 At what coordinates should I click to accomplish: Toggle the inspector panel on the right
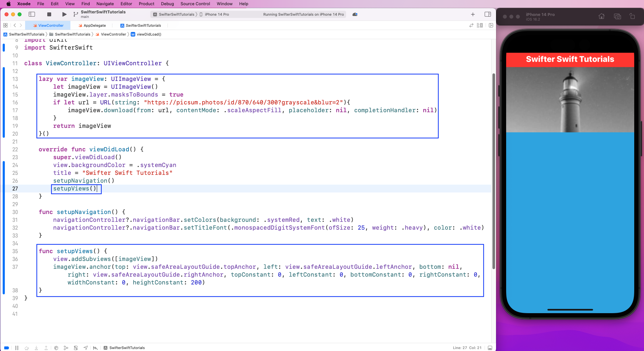click(x=488, y=14)
